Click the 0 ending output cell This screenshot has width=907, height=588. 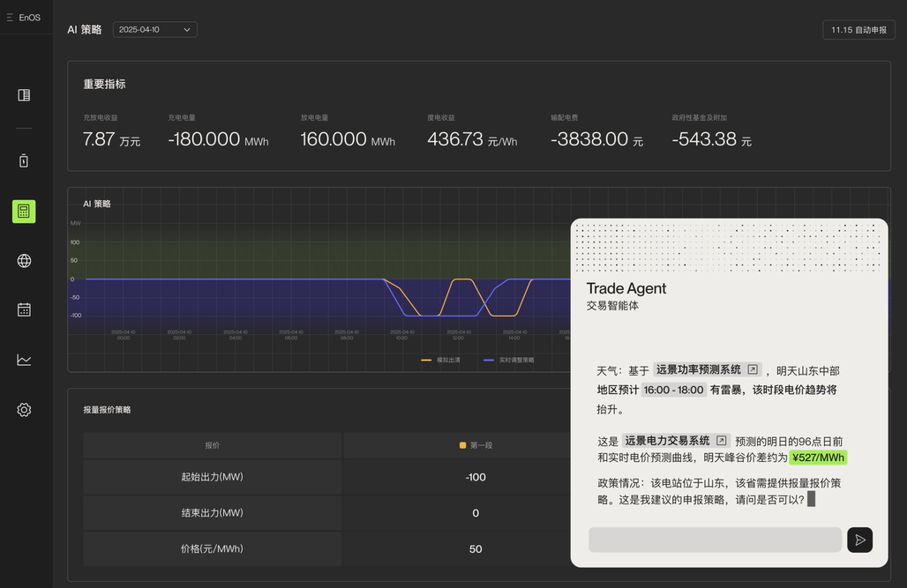tap(476, 513)
